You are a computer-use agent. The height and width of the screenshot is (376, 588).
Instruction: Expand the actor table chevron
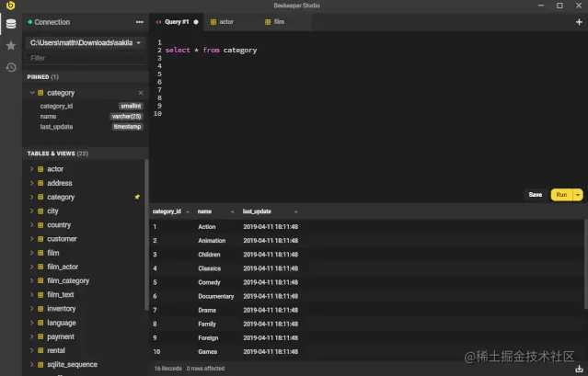tap(32, 169)
